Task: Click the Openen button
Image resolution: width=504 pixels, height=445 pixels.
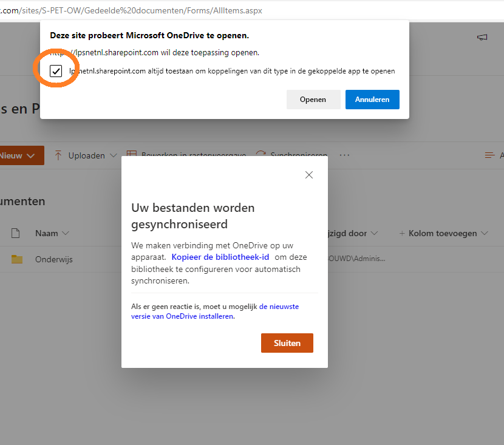Action: click(313, 100)
